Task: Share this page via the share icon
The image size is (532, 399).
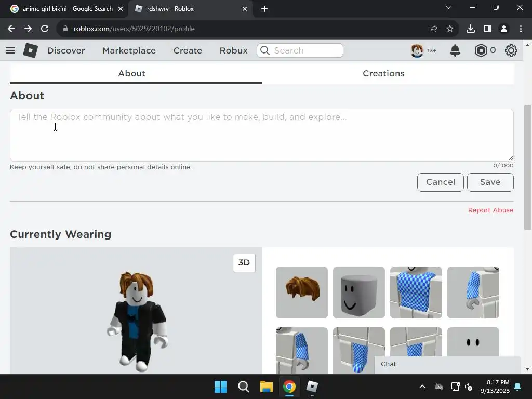Action: [433, 29]
